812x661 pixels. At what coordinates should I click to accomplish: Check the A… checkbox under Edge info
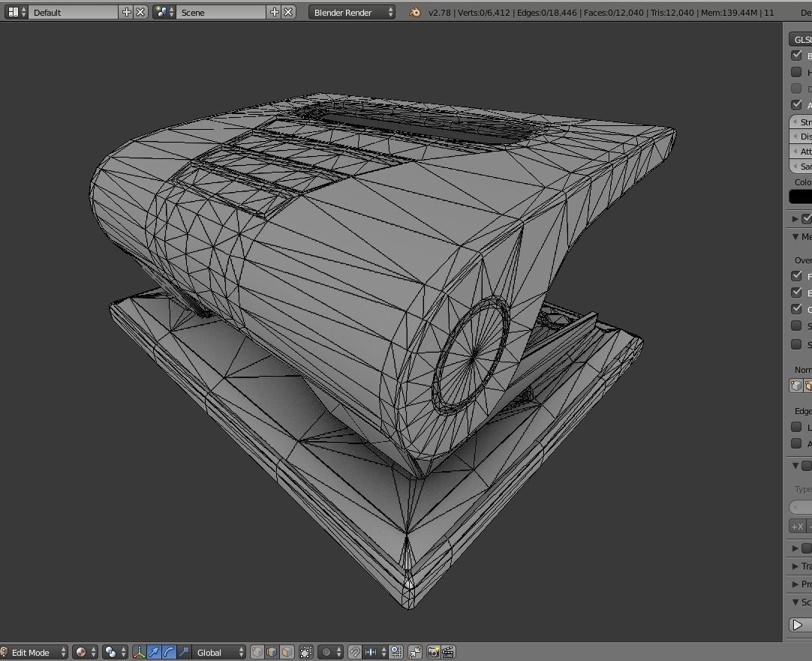click(796, 443)
